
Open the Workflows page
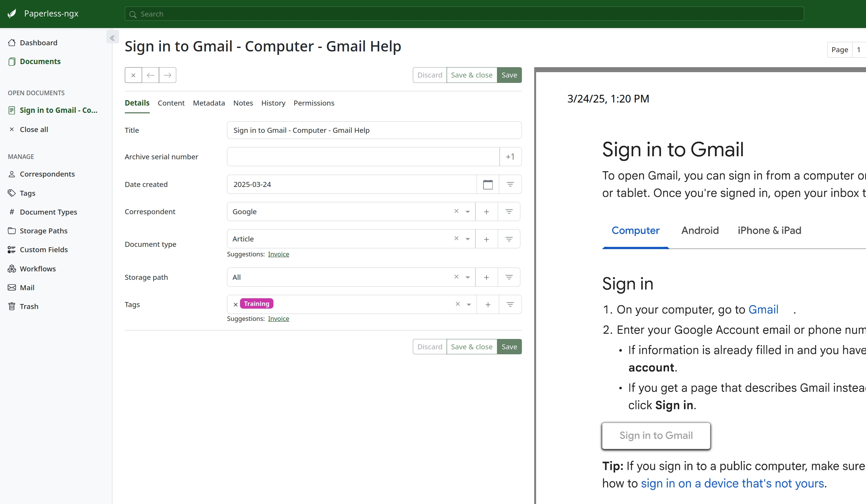coord(38,269)
